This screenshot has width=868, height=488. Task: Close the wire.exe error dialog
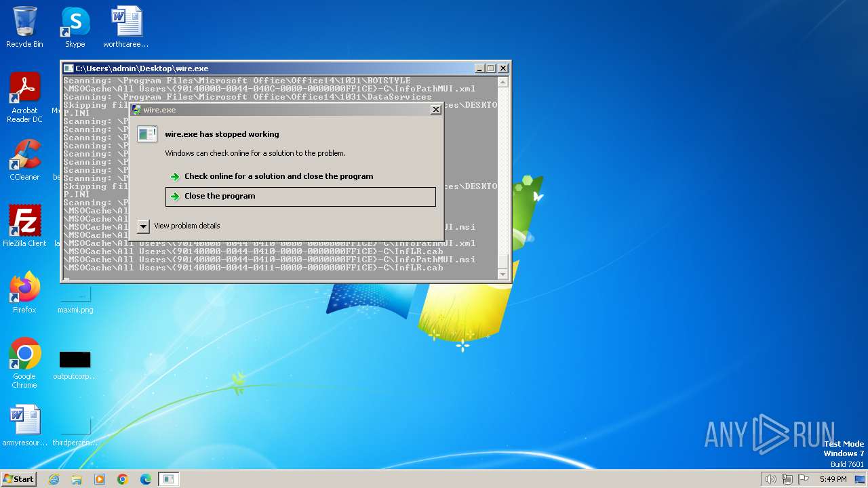tap(435, 110)
